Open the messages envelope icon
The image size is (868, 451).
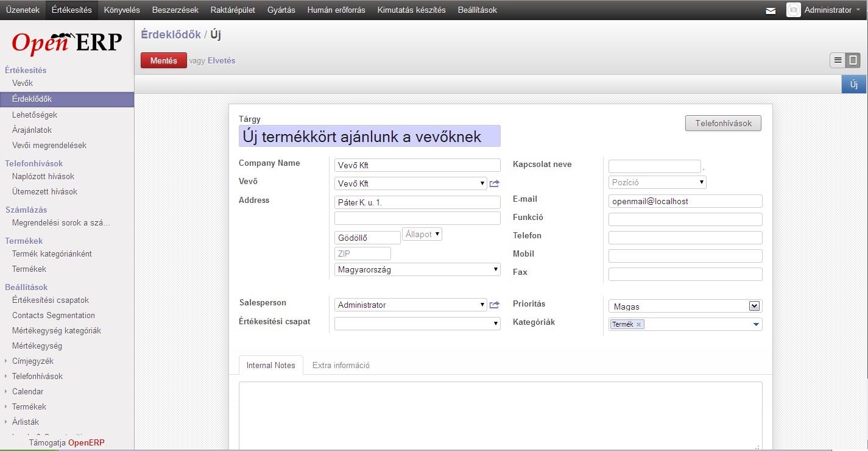pyautogui.click(x=771, y=10)
